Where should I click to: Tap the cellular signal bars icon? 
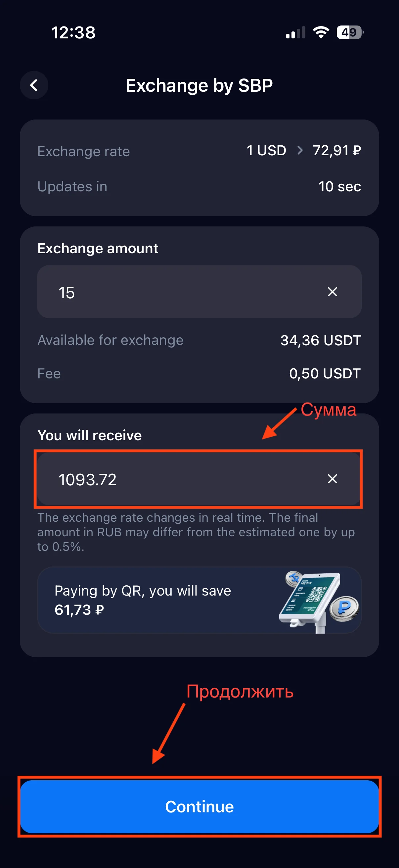tap(295, 33)
